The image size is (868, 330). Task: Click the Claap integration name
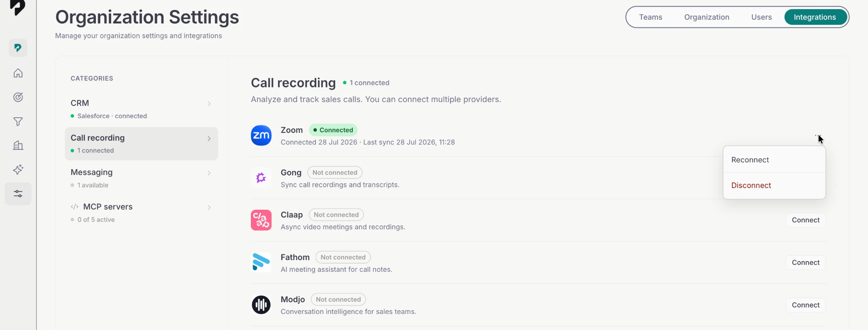[x=292, y=214]
